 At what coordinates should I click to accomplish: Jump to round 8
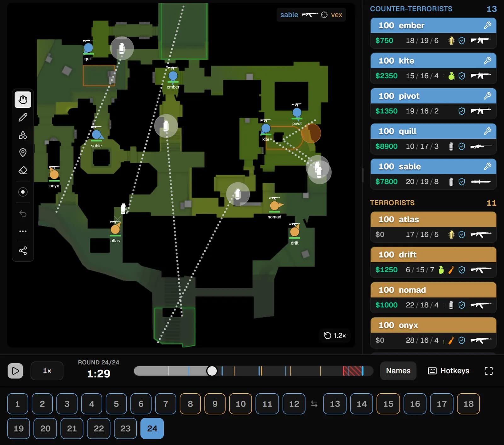pos(190,404)
